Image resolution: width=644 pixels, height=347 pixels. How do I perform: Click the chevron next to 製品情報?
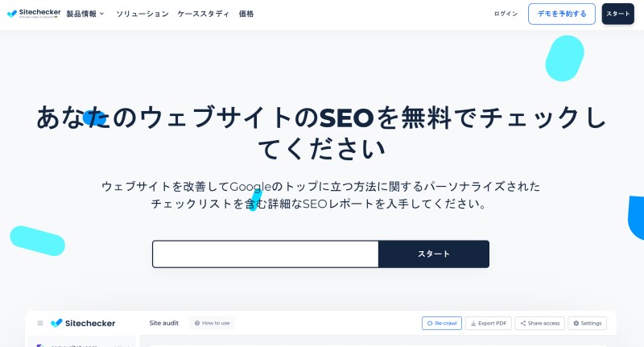coord(102,14)
